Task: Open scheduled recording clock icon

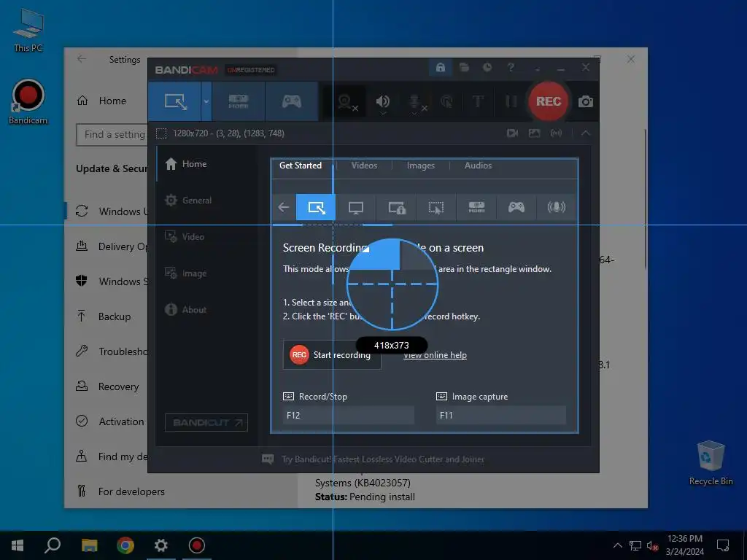Action: click(487, 68)
